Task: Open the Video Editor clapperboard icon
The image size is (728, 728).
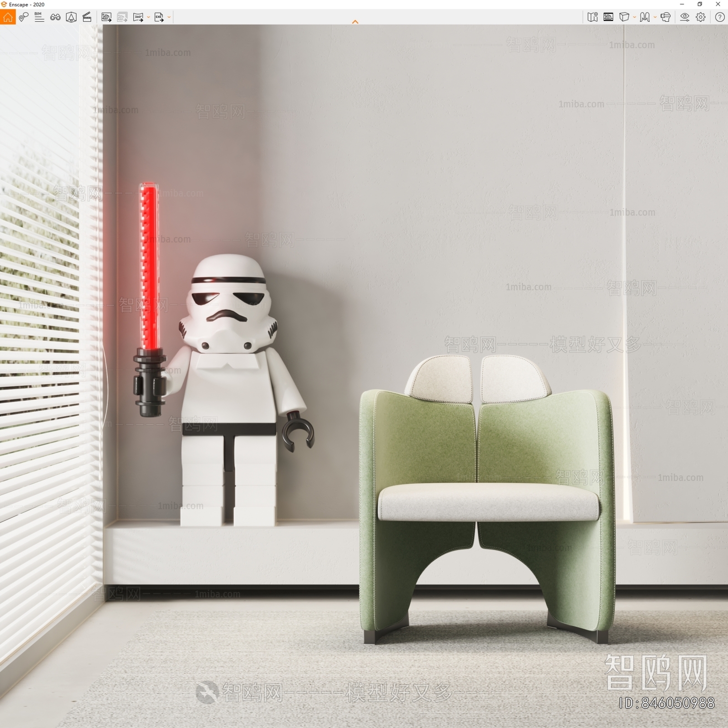Action: coord(87,17)
